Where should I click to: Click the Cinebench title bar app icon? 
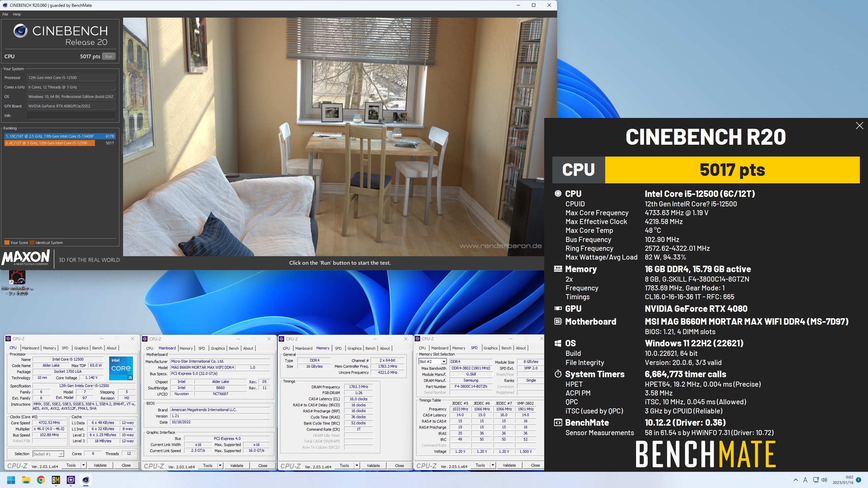5,5
